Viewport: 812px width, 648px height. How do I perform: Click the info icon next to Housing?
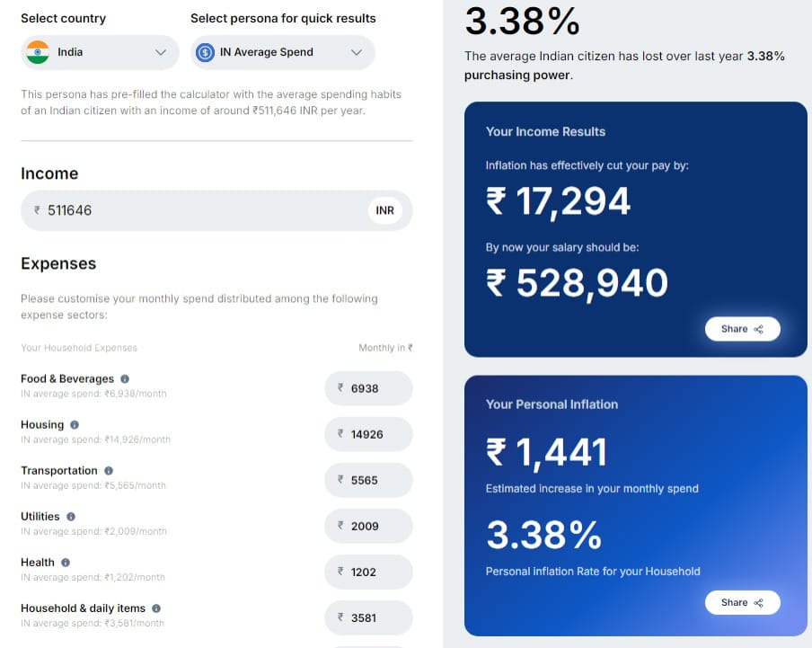click(x=75, y=424)
